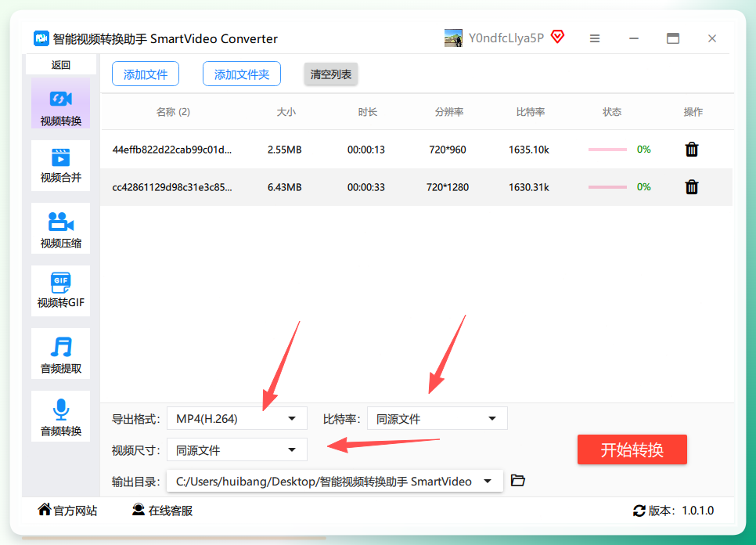Open the 音频提取 audio extract tool
Viewport: 756px width, 545px height.
[61, 353]
